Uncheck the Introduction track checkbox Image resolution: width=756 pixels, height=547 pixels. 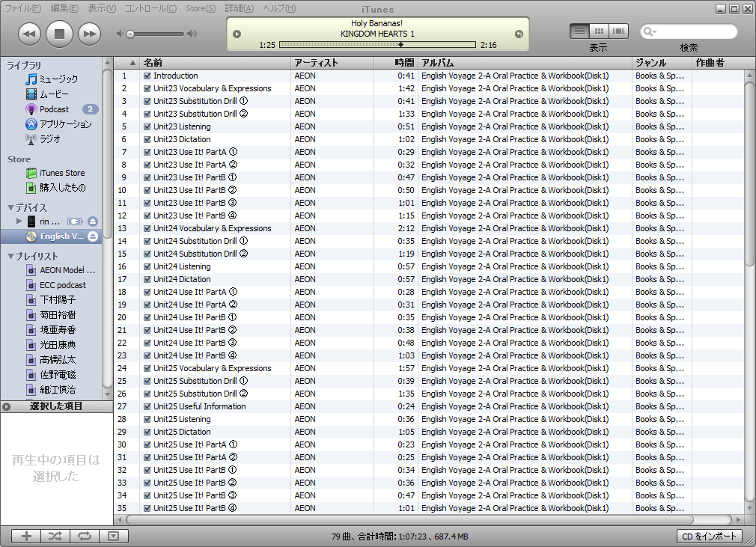click(x=147, y=76)
